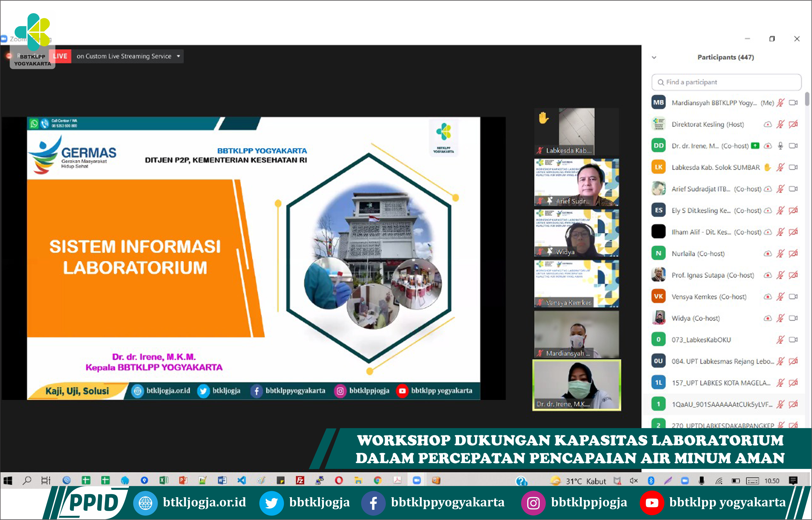
Task: Open the notification center in the system tray
Action: click(x=793, y=480)
